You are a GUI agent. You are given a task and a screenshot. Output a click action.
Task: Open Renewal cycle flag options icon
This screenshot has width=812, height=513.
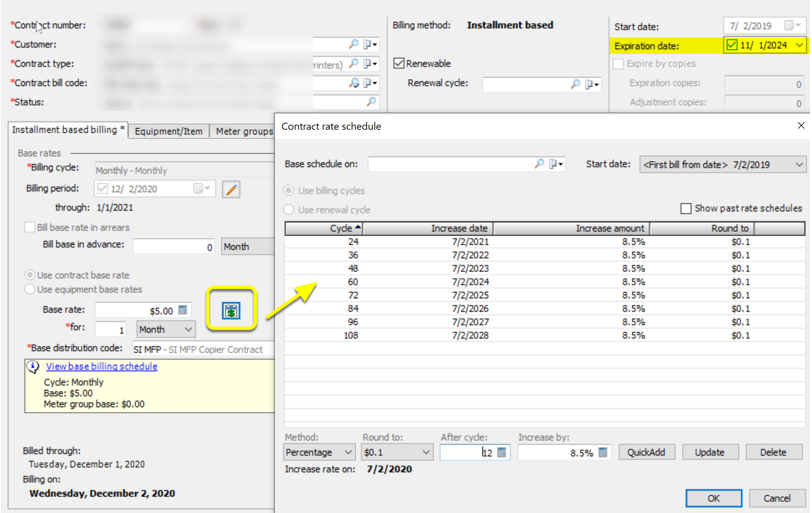point(592,84)
